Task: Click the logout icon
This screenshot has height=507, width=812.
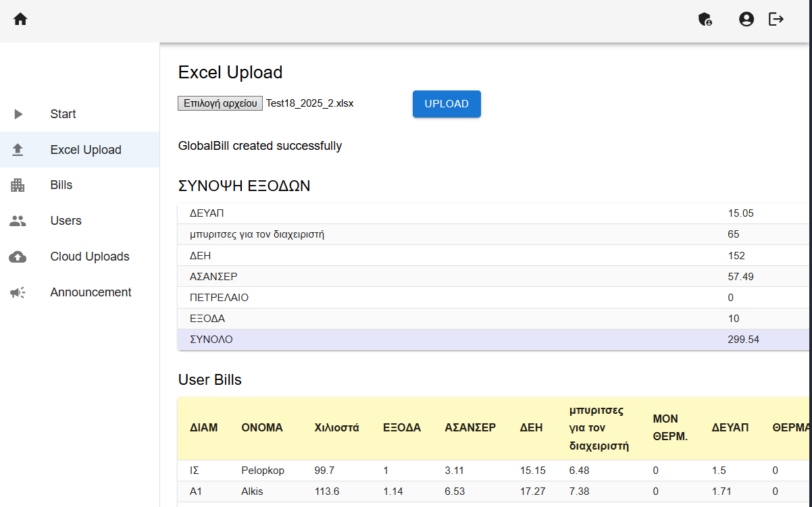Action: click(x=776, y=20)
